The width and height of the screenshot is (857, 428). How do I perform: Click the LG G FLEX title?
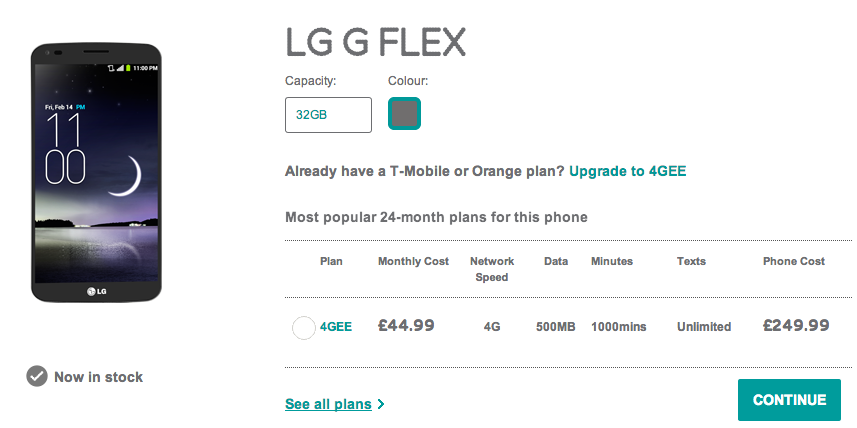coord(375,43)
